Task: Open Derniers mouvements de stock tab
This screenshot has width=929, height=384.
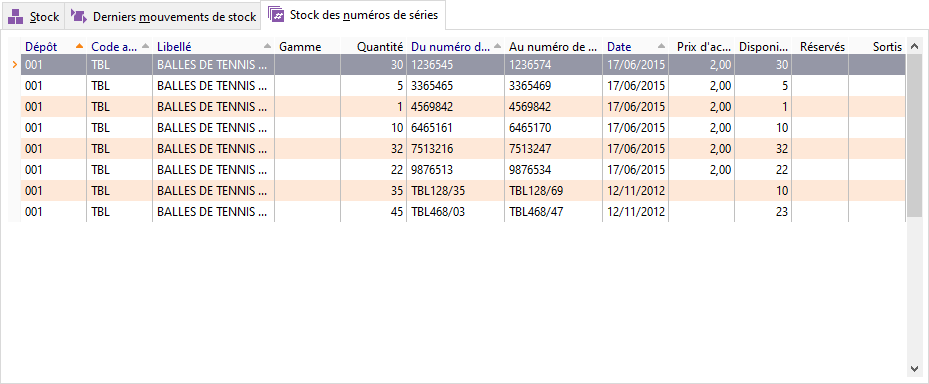Action: pyautogui.click(x=163, y=17)
